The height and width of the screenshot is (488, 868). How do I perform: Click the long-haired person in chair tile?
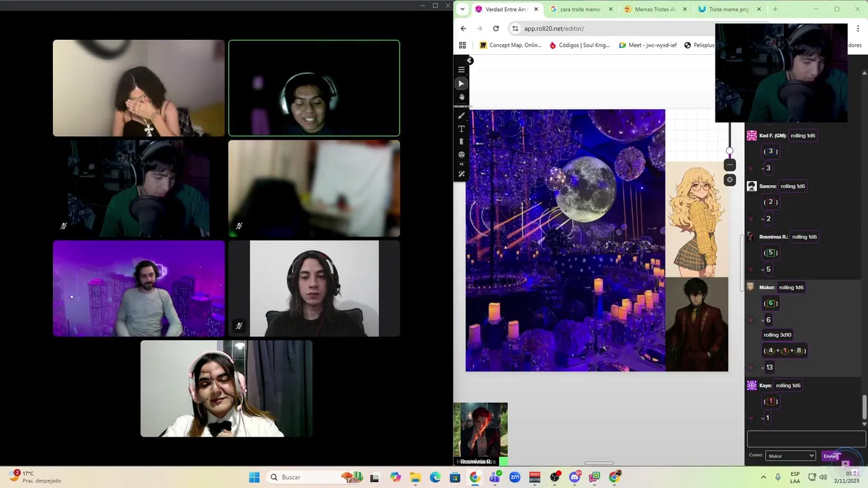[x=314, y=288]
